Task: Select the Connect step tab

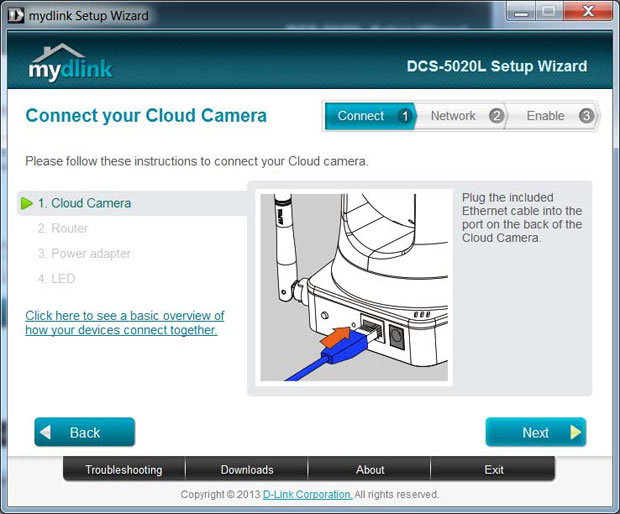Action: (370, 116)
